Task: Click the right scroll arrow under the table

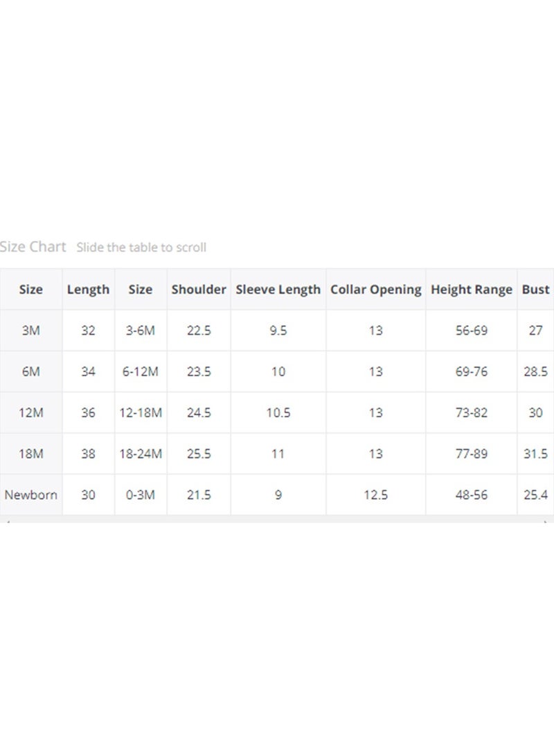Action: click(x=546, y=521)
